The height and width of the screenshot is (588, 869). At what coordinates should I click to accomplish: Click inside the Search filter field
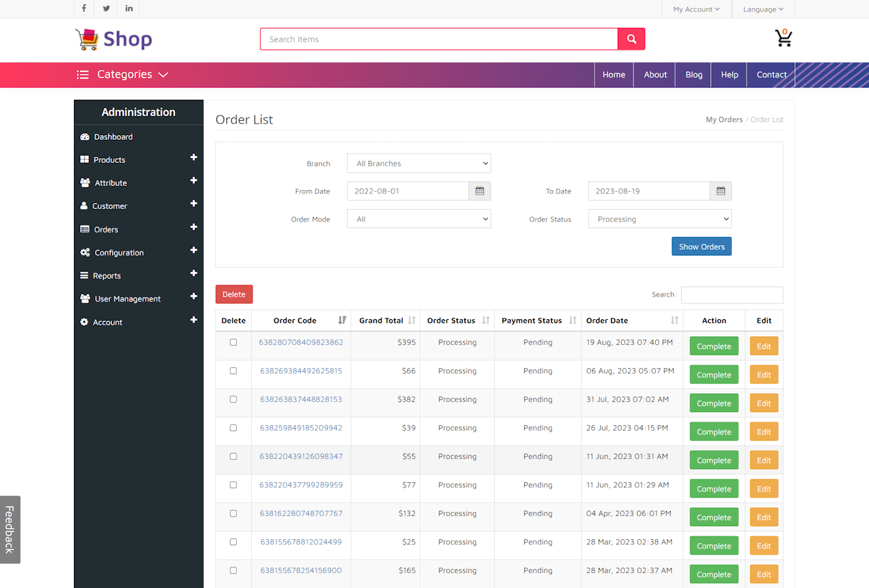click(x=732, y=295)
